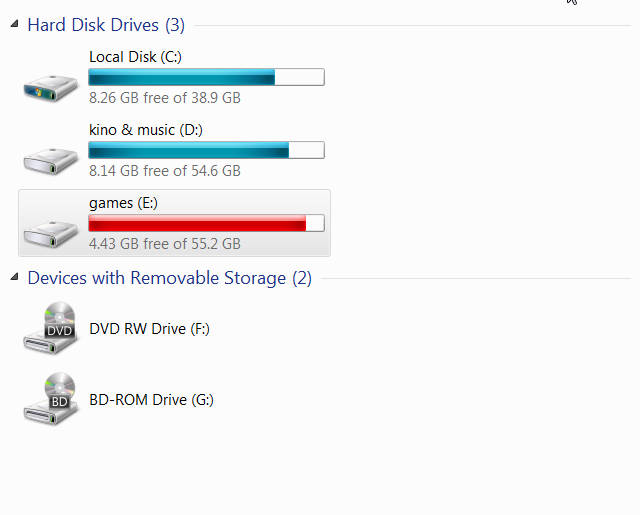Click the kino & music (D:) label
This screenshot has width=640, height=515.
click(146, 130)
